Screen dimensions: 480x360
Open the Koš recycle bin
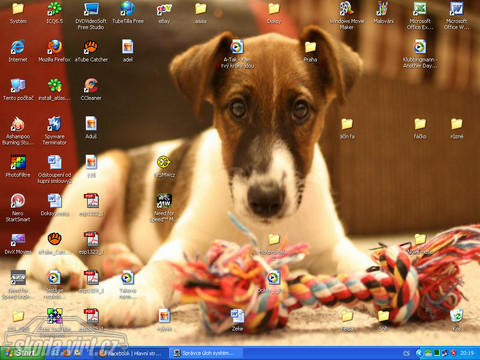pyautogui.click(x=456, y=320)
